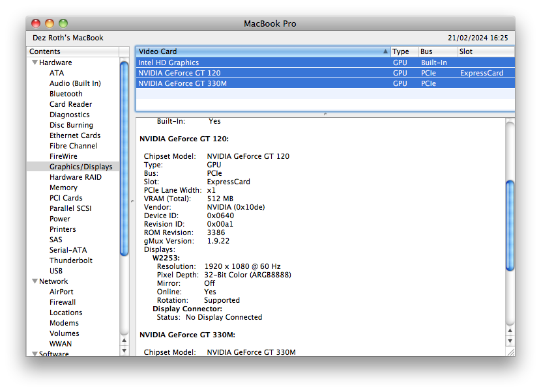Click the detail pane scrollbar thumb
This screenshot has width=541, height=392.
510,225
